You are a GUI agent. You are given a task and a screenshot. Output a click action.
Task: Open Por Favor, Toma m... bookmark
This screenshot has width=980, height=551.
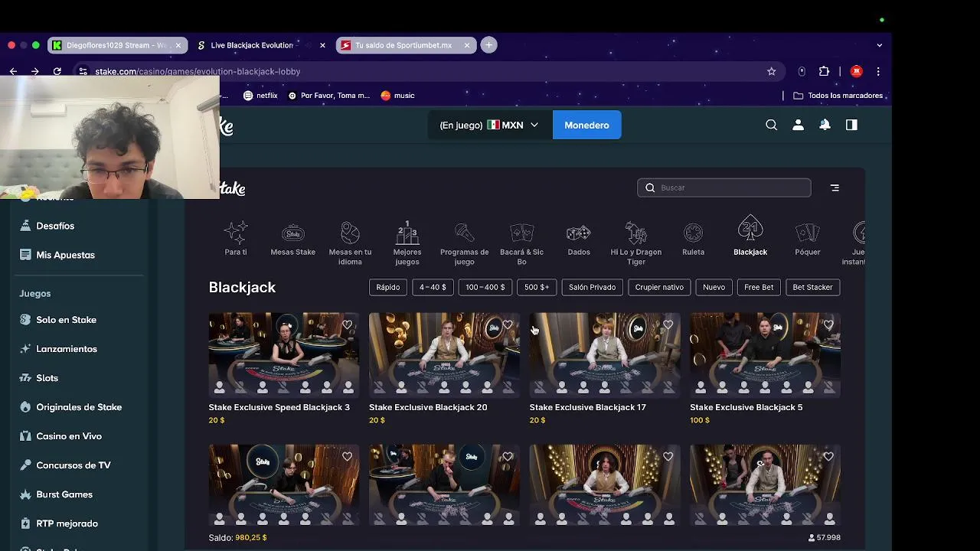pos(329,96)
